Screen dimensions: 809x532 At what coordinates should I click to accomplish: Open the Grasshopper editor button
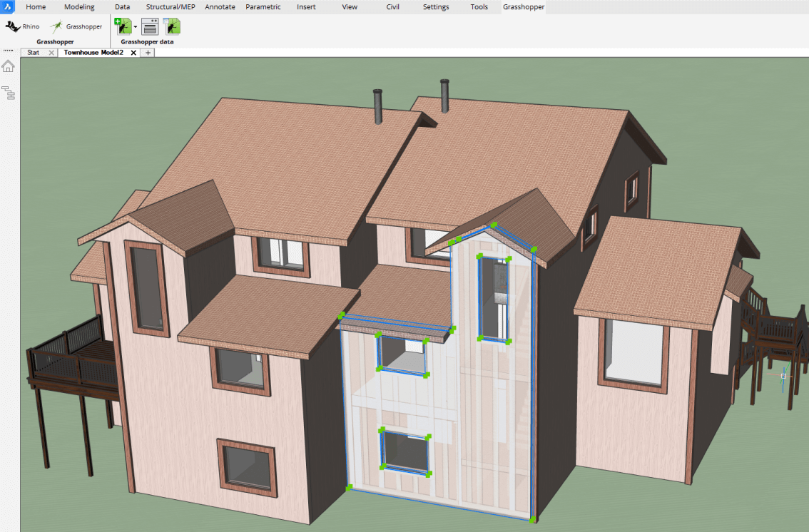pos(76,26)
